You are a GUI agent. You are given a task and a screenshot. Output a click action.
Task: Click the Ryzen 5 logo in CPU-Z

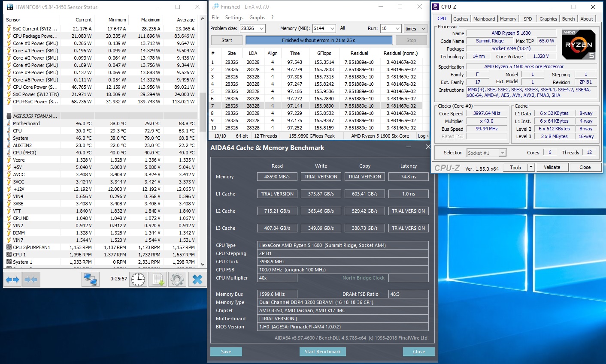pyautogui.click(x=579, y=45)
